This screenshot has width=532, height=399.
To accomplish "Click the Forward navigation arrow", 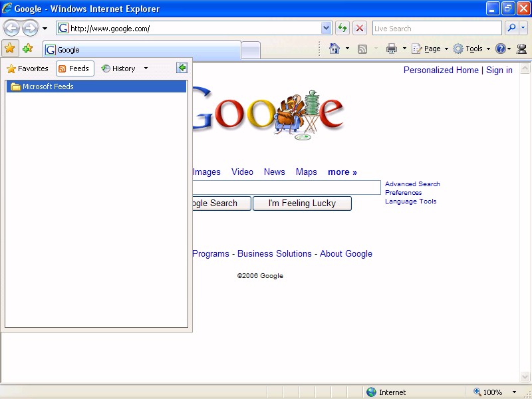I will click(31, 29).
